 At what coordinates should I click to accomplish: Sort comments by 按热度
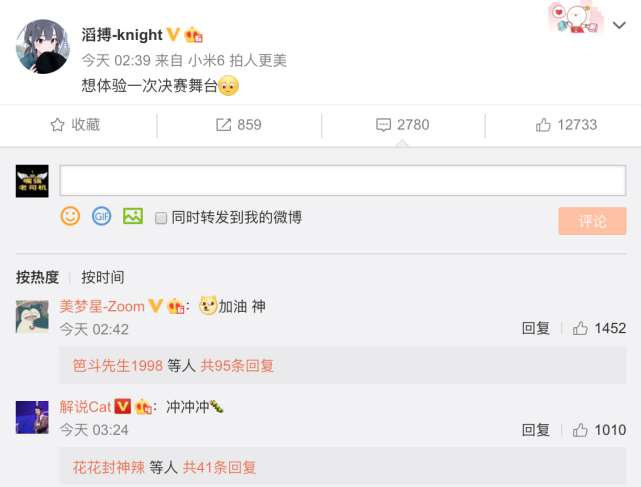click(x=37, y=277)
